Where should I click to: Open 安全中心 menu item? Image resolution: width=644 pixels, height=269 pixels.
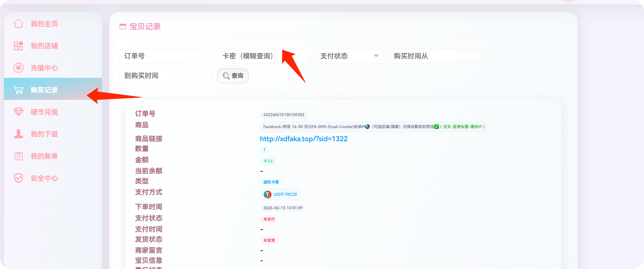pyautogui.click(x=53, y=178)
